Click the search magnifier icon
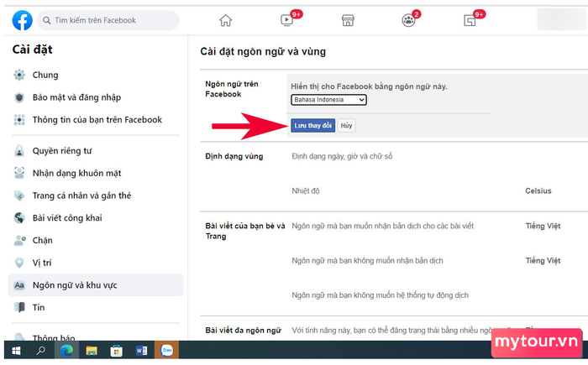The height and width of the screenshot is (365, 588). coord(46,20)
